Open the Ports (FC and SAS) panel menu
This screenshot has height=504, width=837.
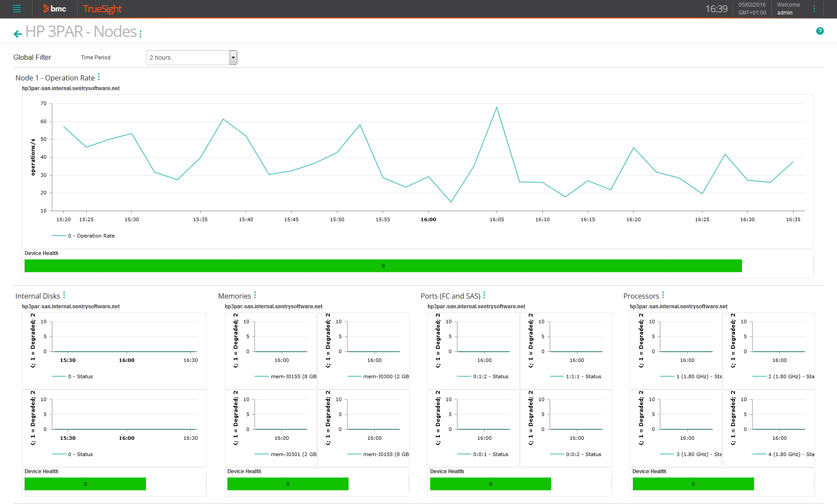pos(484,295)
